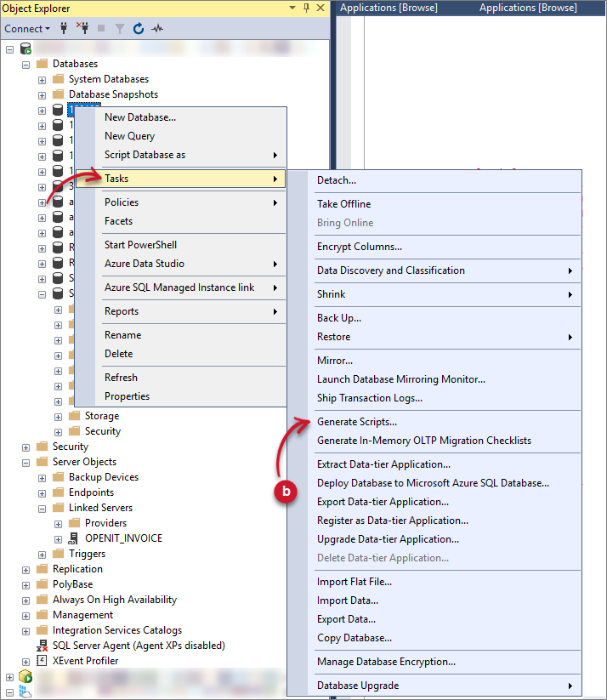The image size is (607, 700).
Task: Click the SQL Server Agent disabled icon
Action: click(43, 646)
